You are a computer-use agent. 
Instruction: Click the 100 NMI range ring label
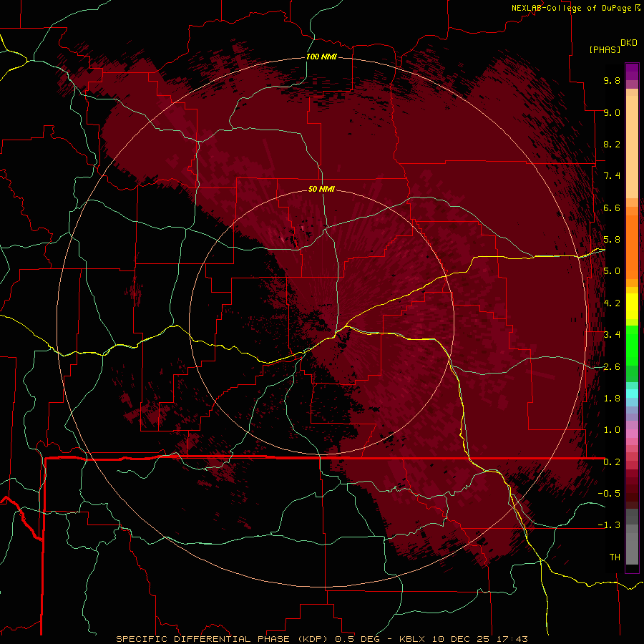coord(321,57)
